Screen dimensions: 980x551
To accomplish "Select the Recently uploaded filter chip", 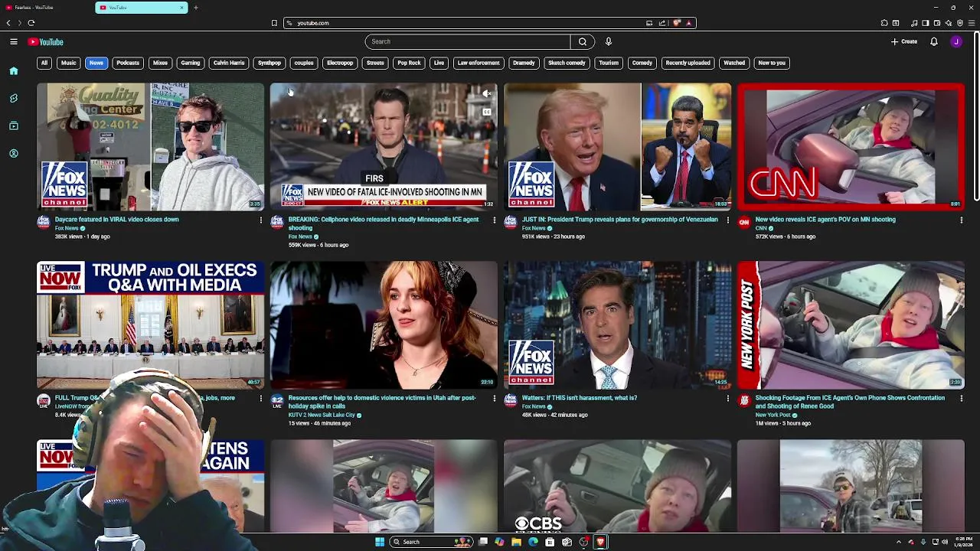I will pos(688,63).
